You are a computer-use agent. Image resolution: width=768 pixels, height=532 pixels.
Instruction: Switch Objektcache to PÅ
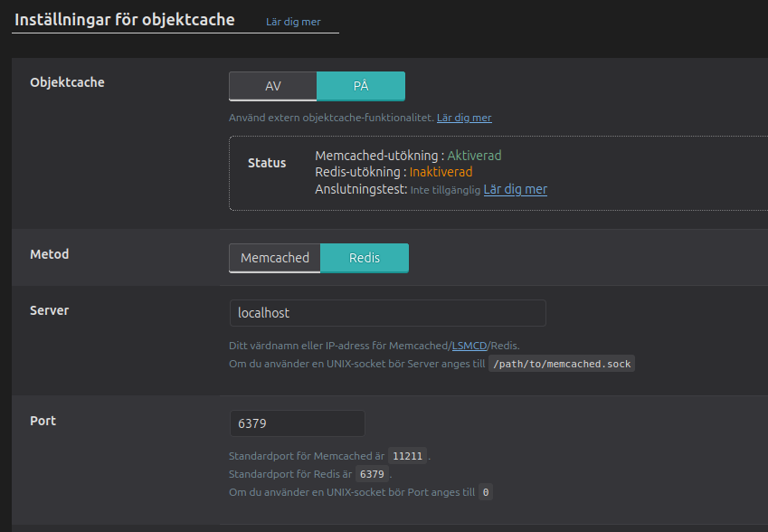pyautogui.click(x=360, y=86)
